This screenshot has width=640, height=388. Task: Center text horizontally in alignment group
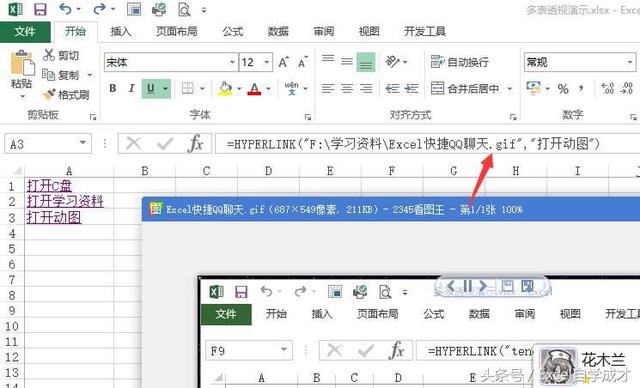tap(347, 88)
